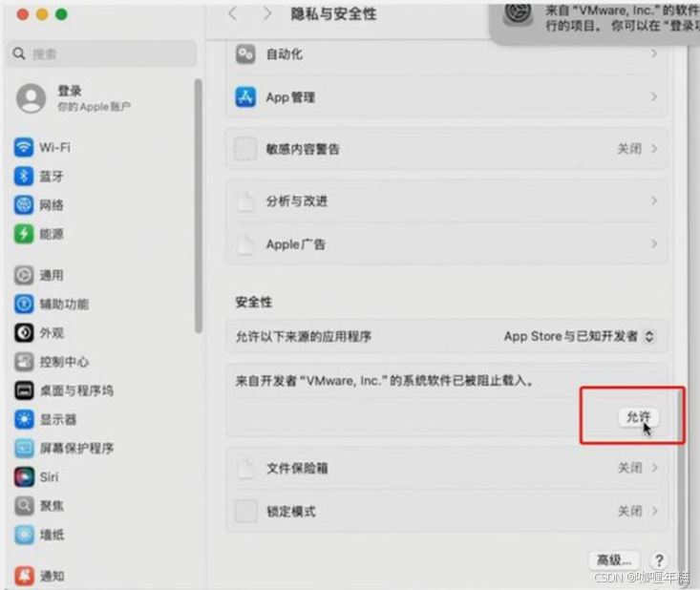Viewport: 700px width, 590px height.
Task: Click the Allow (允许) button for VMware
Action: click(638, 417)
